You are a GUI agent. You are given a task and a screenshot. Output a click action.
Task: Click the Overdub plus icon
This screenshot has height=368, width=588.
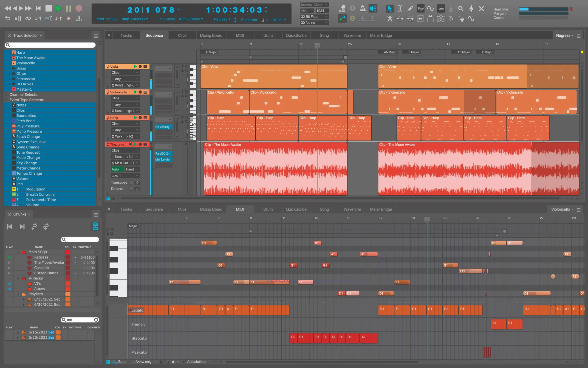68,18
